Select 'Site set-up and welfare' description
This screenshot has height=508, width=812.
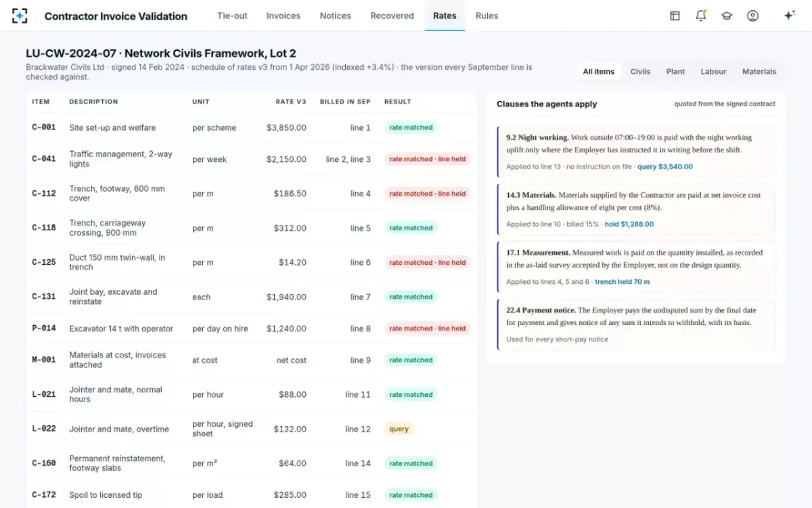pyautogui.click(x=112, y=127)
